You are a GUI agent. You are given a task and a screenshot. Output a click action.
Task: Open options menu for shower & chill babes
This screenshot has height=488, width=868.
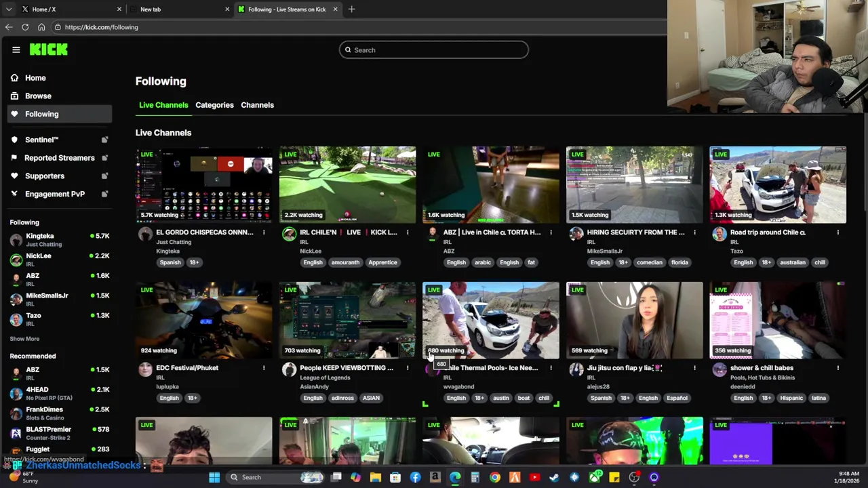pyautogui.click(x=838, y=368)
